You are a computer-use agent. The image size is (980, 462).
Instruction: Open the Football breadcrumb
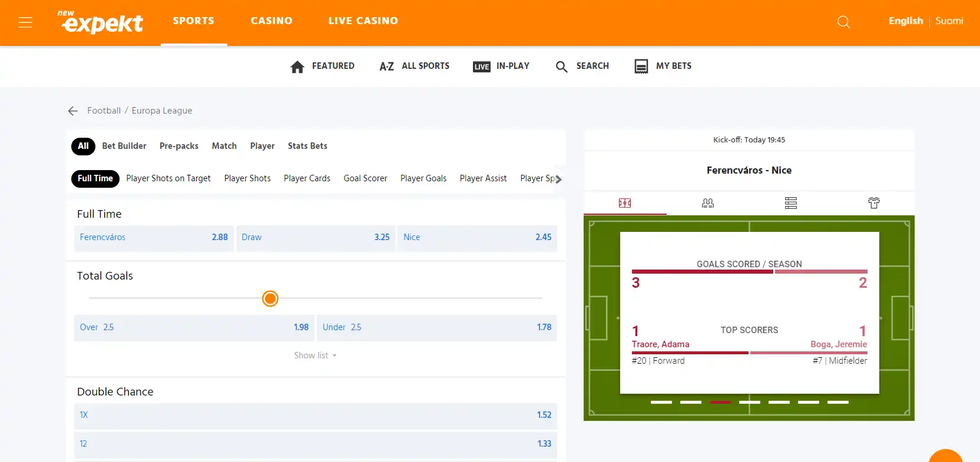tap(104, 111)
